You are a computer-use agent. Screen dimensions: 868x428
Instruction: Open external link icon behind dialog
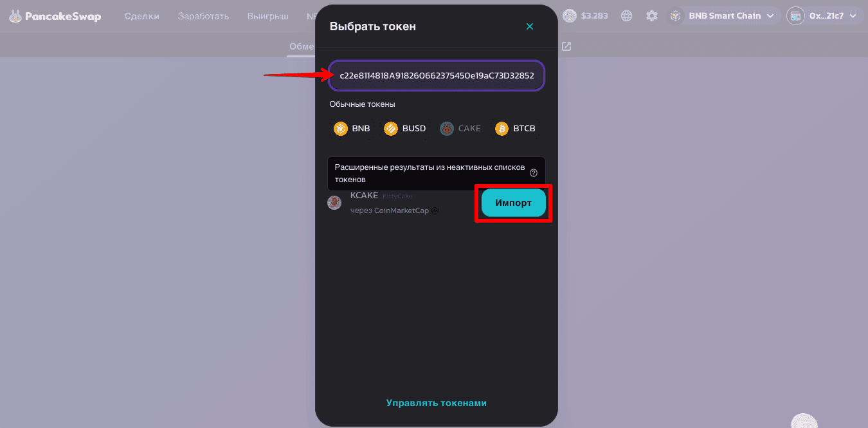[566, 46]
